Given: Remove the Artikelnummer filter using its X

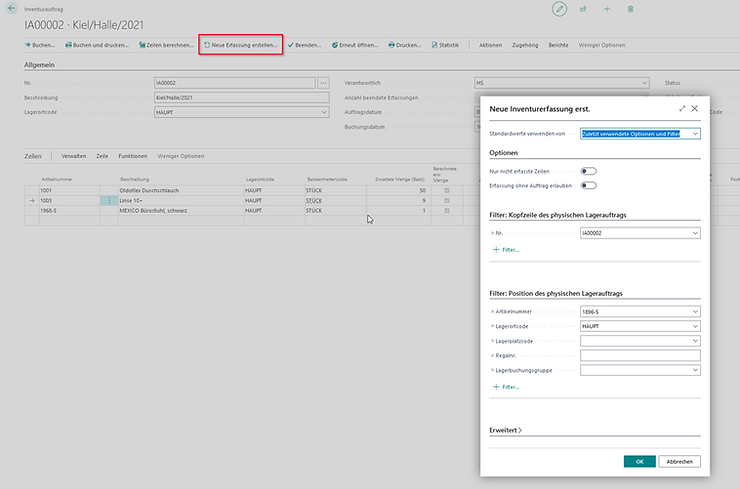Looking at the screenshot, I should point(492,311).
